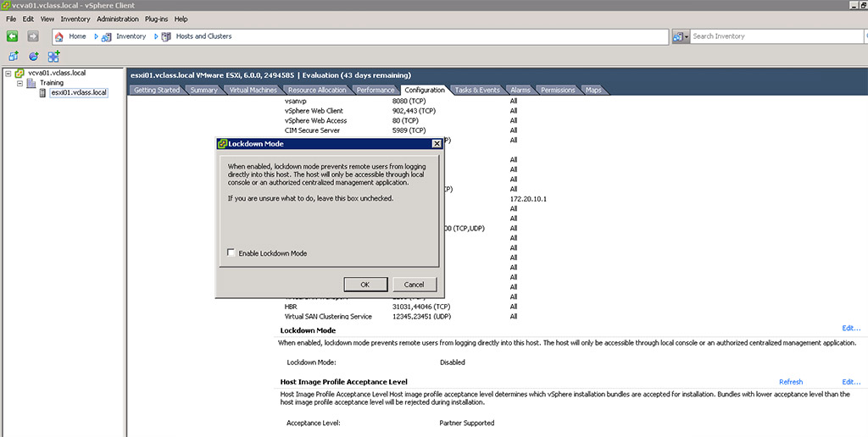Image resolution: width=868 pixels, height=437 pixels.
Task: Switch to the Virtual Machines tab
Action: pyautogui.click(x=253, y=90)
